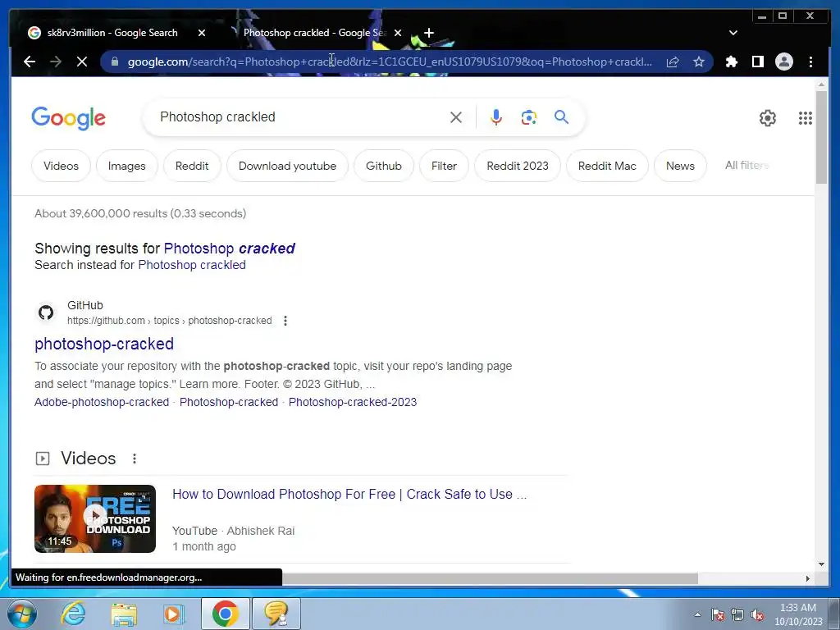Select the Photoshop crackled tab

[313, 33]
